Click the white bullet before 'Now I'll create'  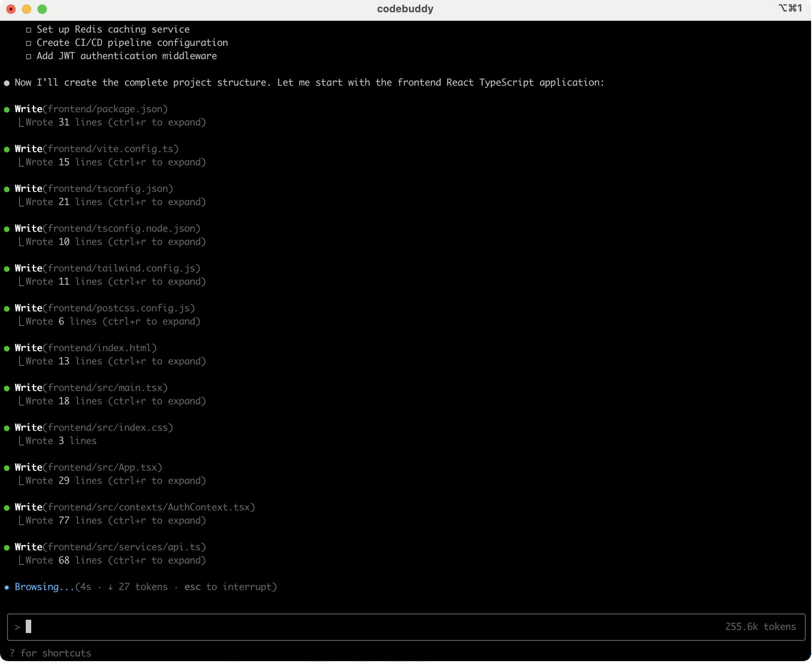click(7, 83)
